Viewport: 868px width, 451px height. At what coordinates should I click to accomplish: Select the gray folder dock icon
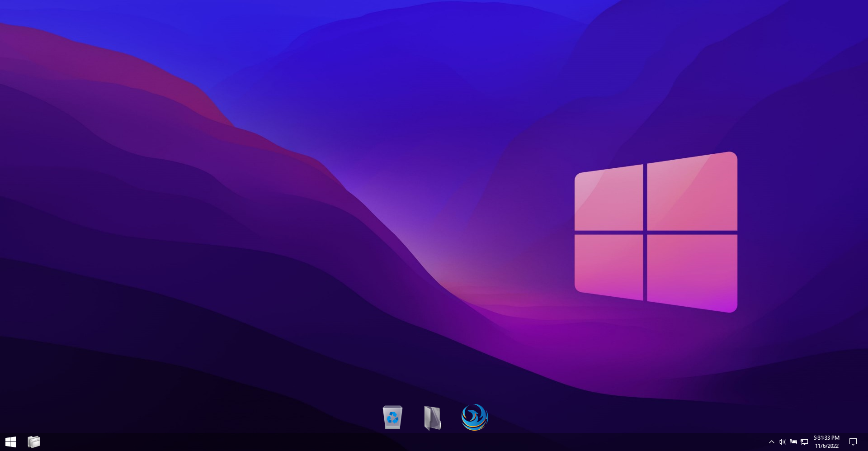pyautogui.click(x=433, y=418)
